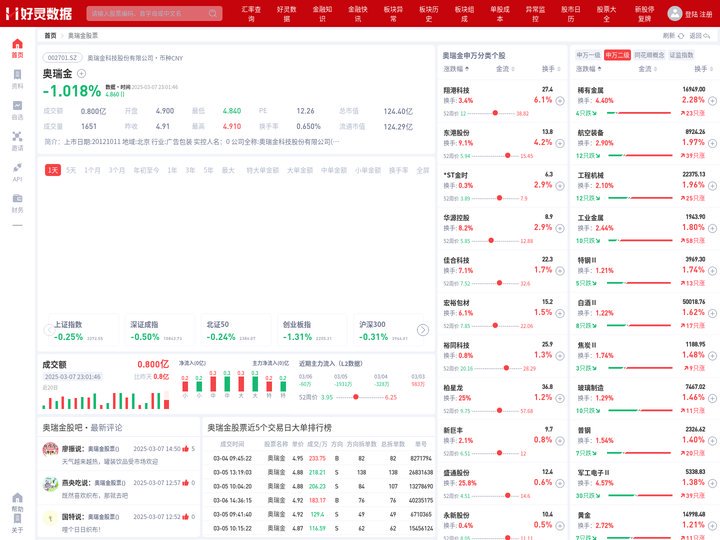Sort stock list by 涨跌幅
The height and width of the screenshot is (540, 720).
[x=456, y=69]
